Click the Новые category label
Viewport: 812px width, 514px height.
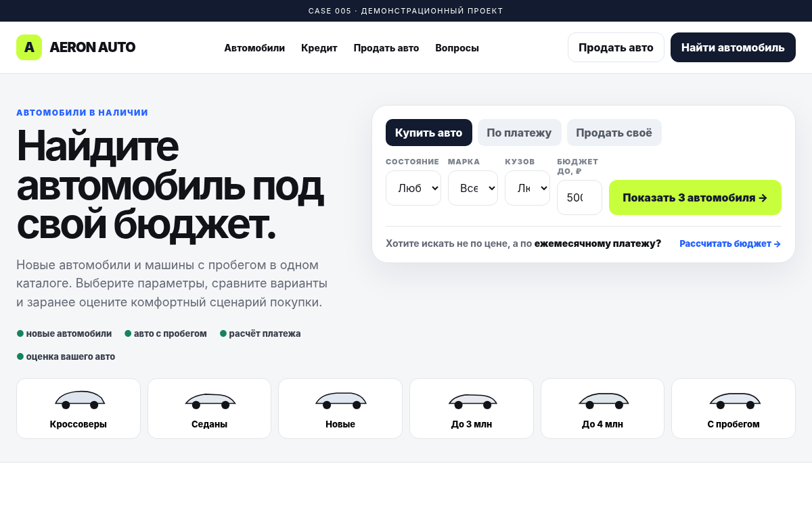[340, 425]
